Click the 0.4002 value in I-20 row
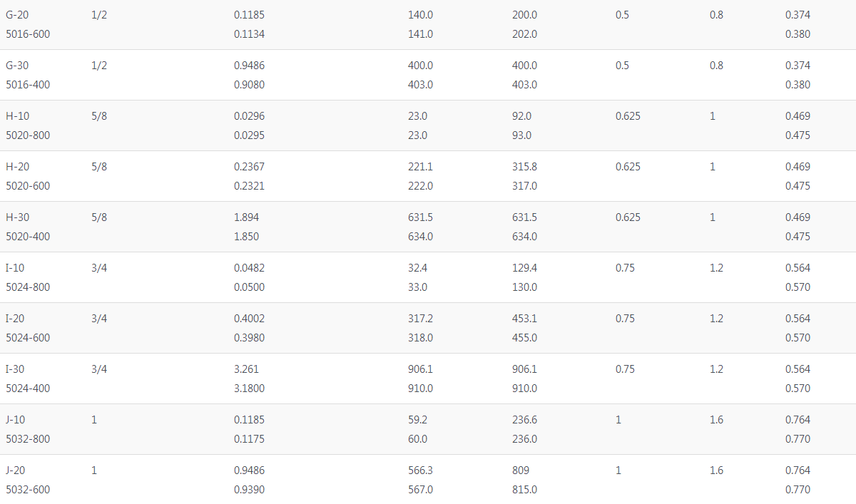The width and height of the screenshot is (856, 504). 249,319
